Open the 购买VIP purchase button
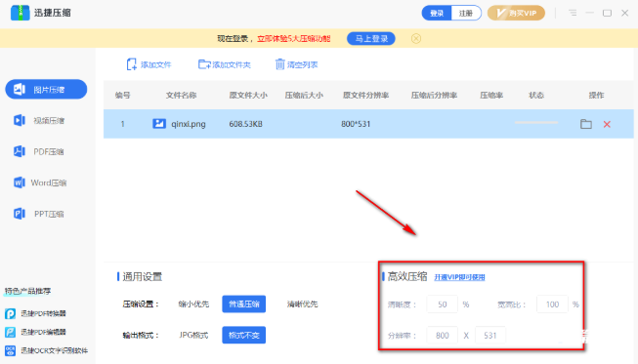Screen dimensions: 638x364 coord(516,13)
